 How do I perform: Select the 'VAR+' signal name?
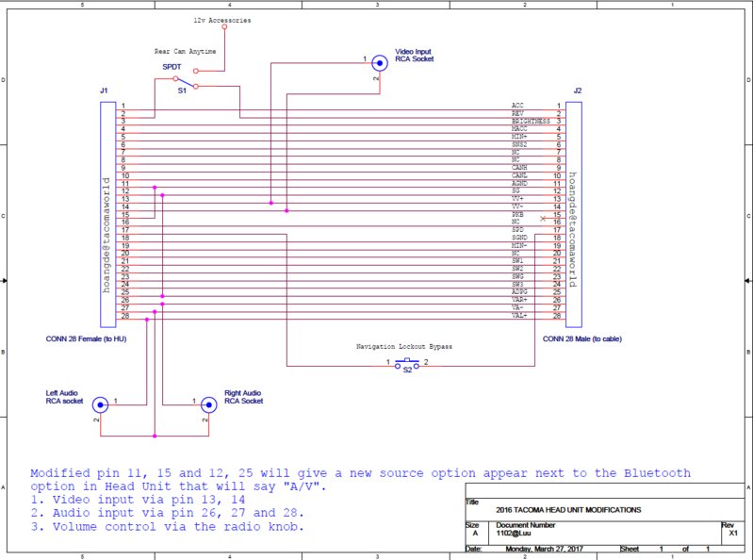[x=519, y=300]
